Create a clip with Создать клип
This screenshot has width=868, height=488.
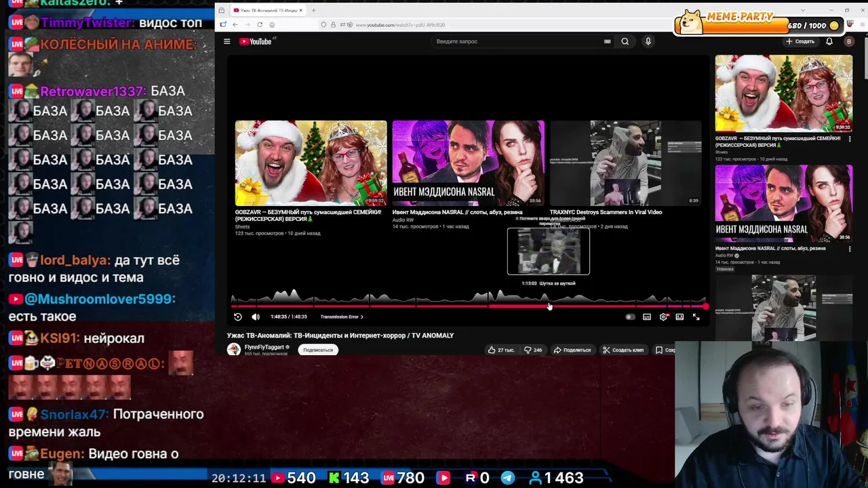tap(623, 350)
